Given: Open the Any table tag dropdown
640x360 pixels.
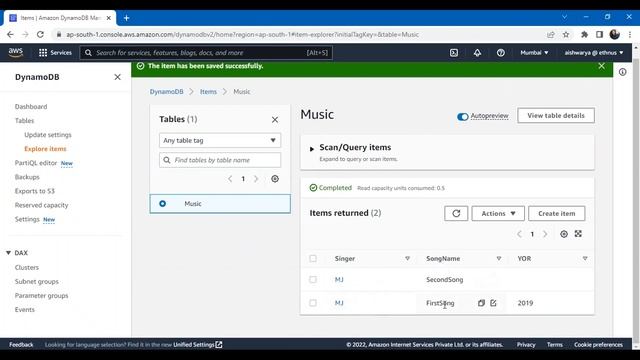Looking at the screenshot, I should tap(220, 140).
